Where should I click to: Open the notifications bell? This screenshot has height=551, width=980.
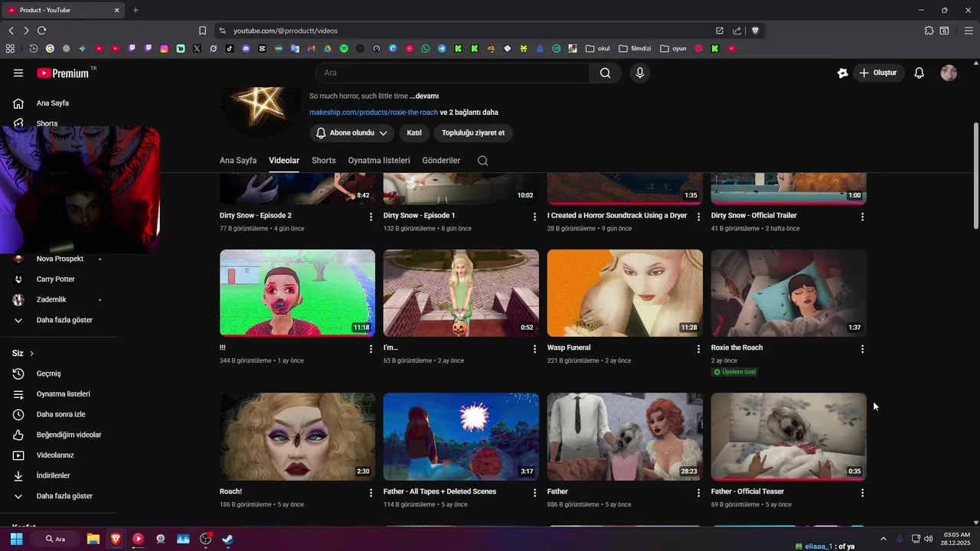coord(920,73)
